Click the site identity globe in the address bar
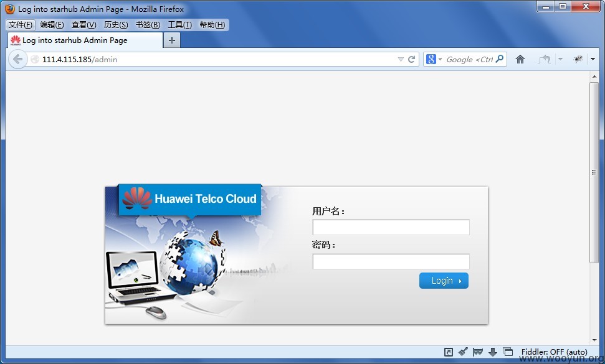 [35, 59]
